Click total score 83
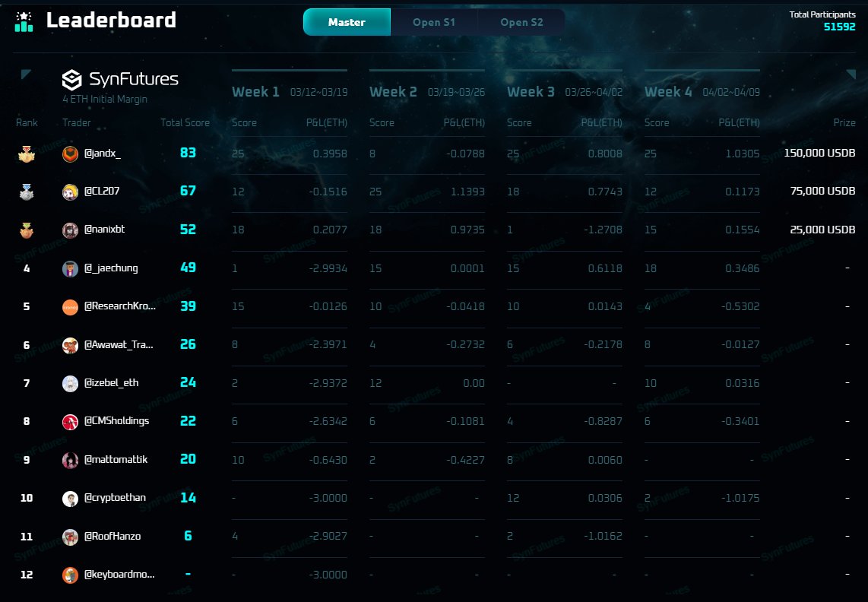 click(x=188, y=153)
